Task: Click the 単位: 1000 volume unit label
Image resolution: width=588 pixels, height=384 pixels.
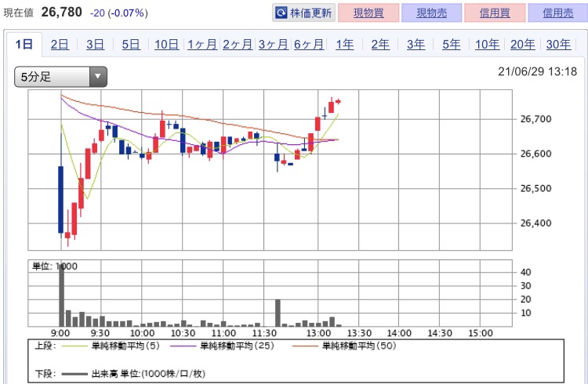Action: coord(55,266)
